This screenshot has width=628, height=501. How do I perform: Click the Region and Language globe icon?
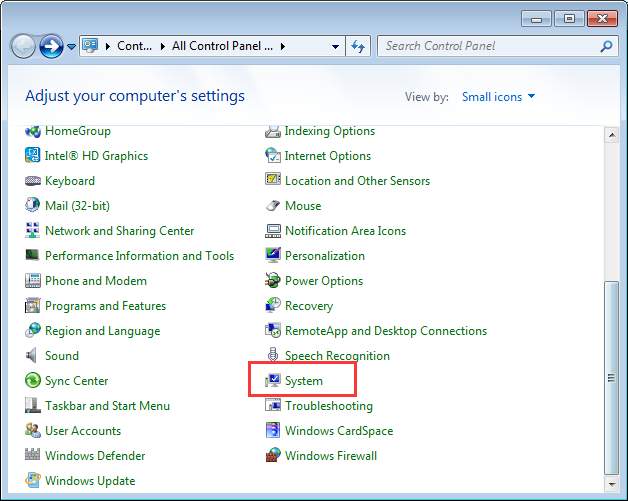click(32, 330)
